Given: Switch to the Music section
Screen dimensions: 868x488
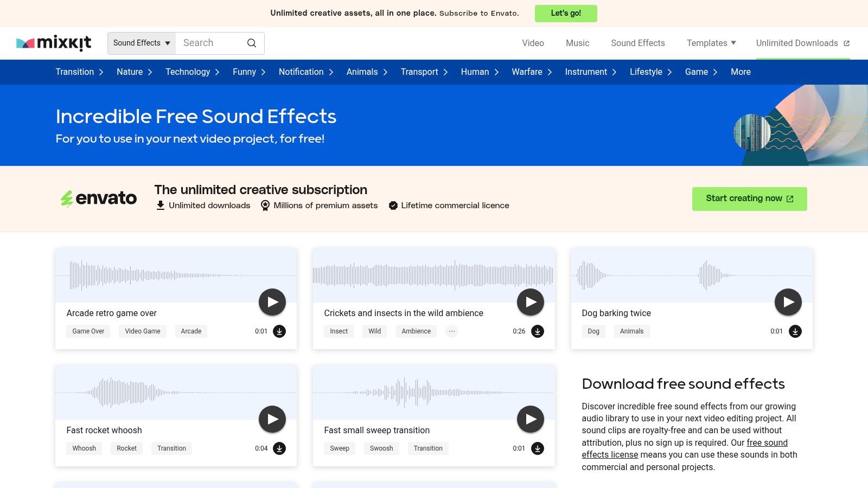Looking at the screenshot, I should tap(577, 43).
